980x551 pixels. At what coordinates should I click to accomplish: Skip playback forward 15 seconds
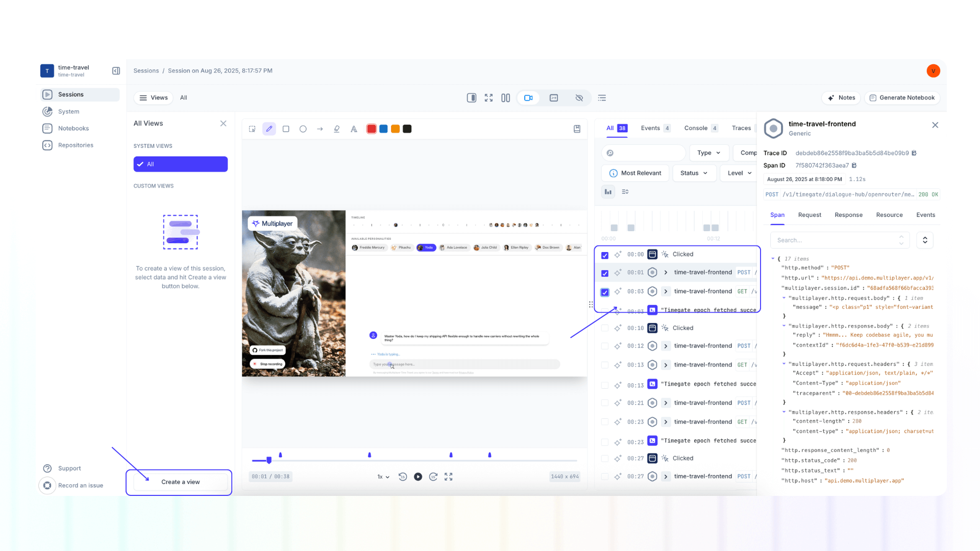pyautogui.click(x=433, y=477)
